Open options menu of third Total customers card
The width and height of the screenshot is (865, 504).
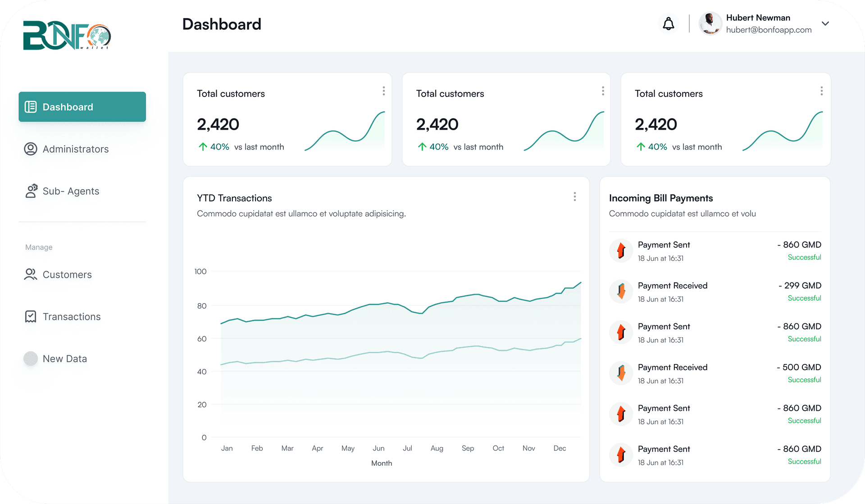(x=822, y=91)
